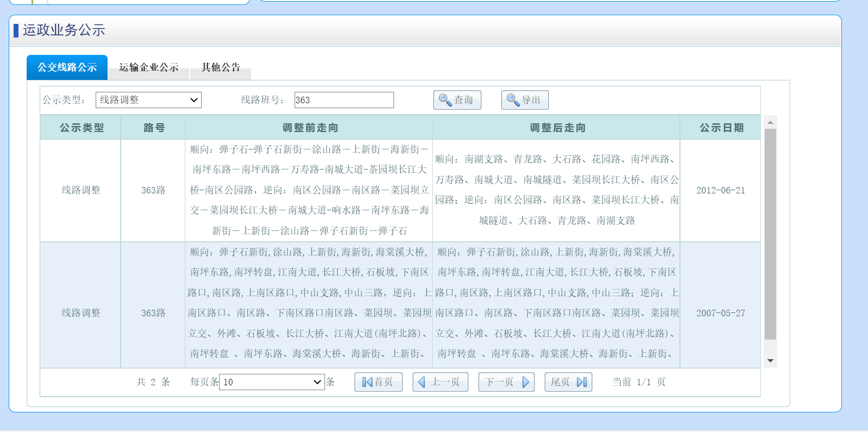Go to 首页 first page
This screenshot has width=868, height=432.
[x=378, y=382]
